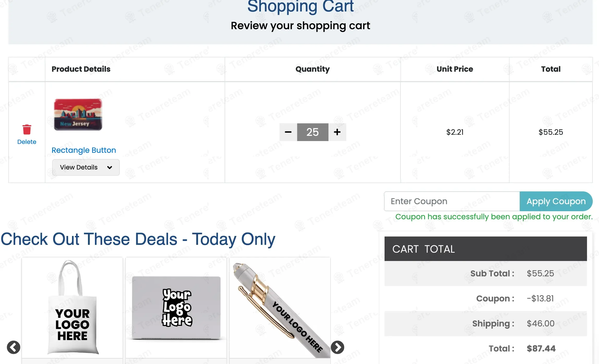Viewport: 599px width, 364px height.
Task: Select the laptop sticker deal image
Action: (176, 308)
